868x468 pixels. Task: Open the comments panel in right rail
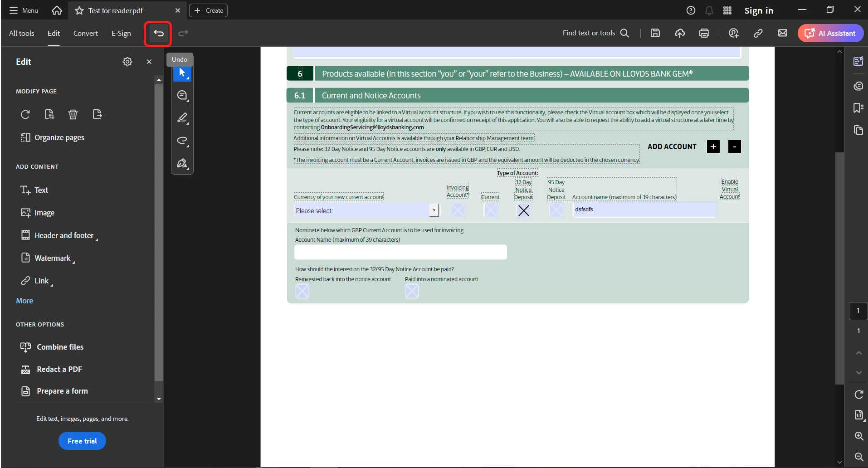point(858,86)
